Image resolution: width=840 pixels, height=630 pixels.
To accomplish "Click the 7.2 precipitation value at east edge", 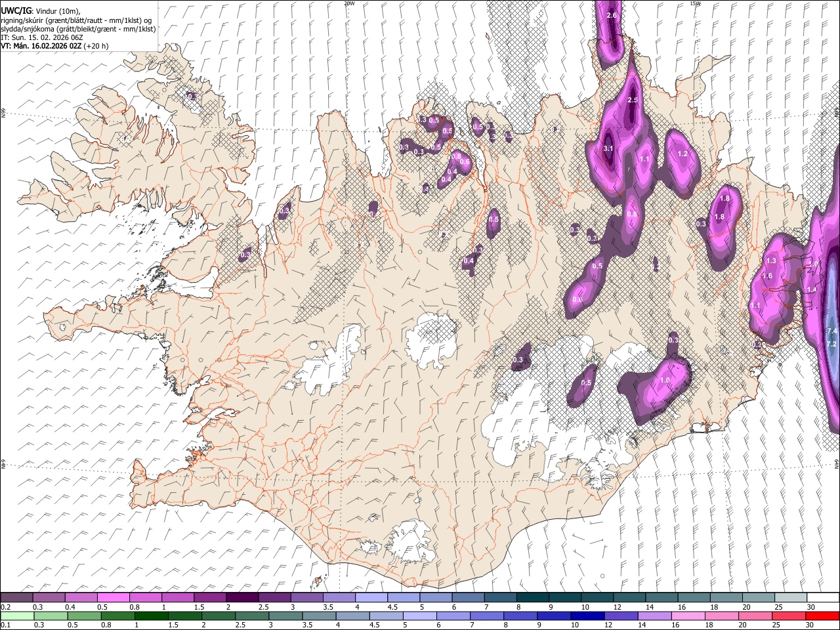I will pos(831,344).
